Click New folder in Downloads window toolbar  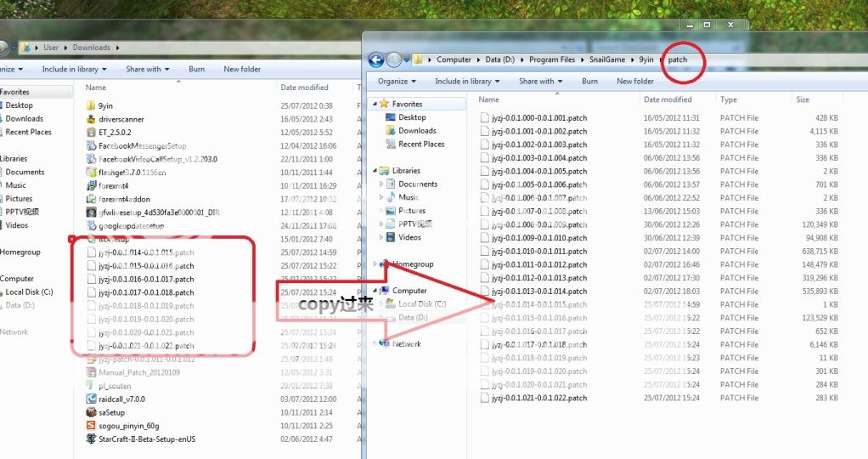pyautogui.click(x=242, y=69)
